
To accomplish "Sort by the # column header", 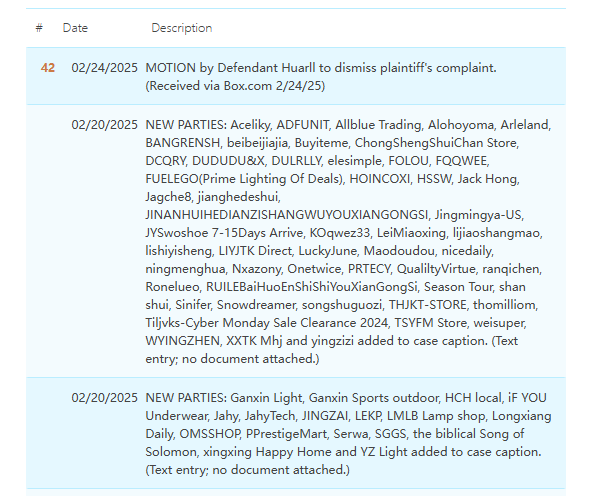I will [39, 28].
